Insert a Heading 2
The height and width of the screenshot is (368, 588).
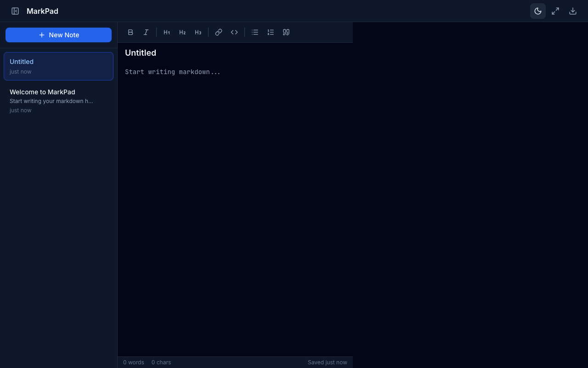tap(182, 32)
